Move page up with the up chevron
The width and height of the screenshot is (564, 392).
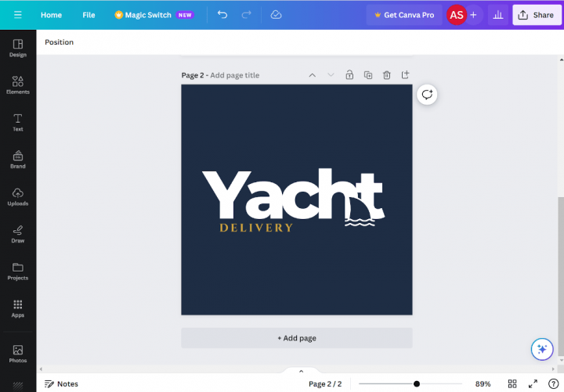(x=312, y=75)
